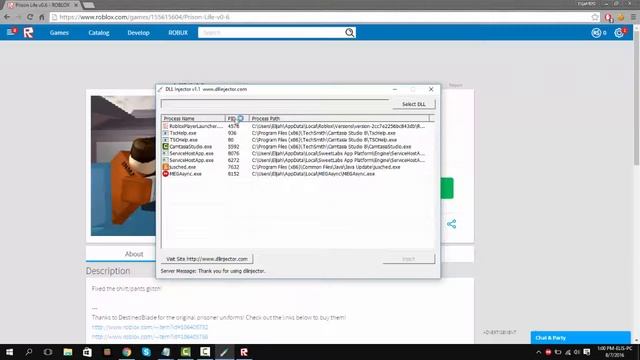Open green Camtasia icon in taskbar

click(186, 352)
